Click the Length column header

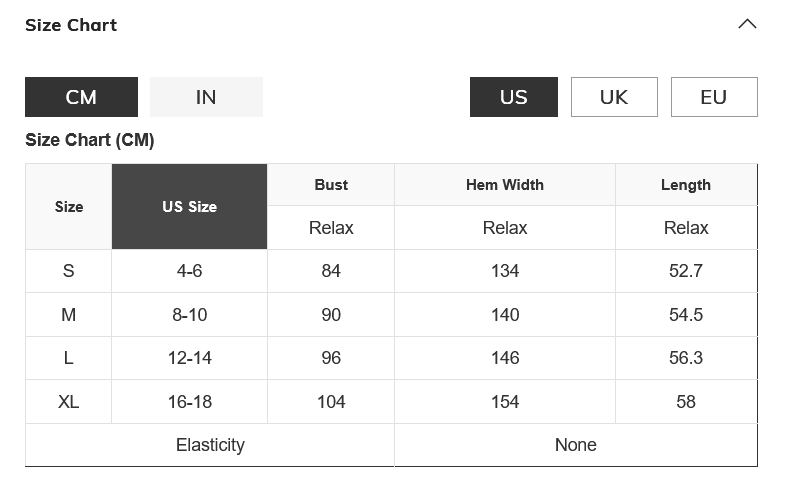[686, 185]
